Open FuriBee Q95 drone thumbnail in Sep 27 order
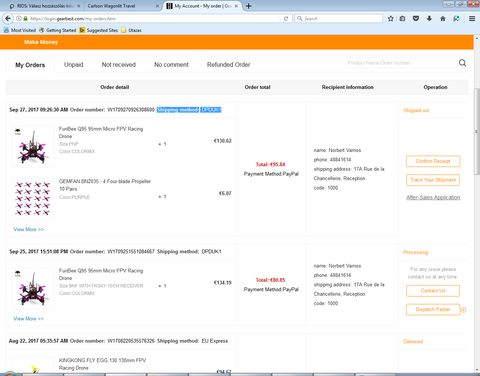 coord(33,146)
